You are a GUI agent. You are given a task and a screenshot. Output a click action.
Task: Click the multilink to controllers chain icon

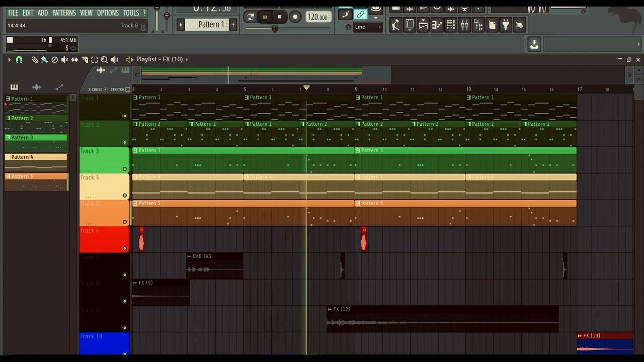coord(360,14)
